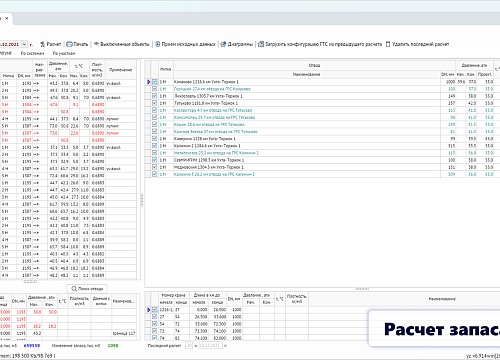Select the Медновский 1304.5 км row name
This screenshot has width=500, height=360.
pyautogui.click(x=209, y=167)
